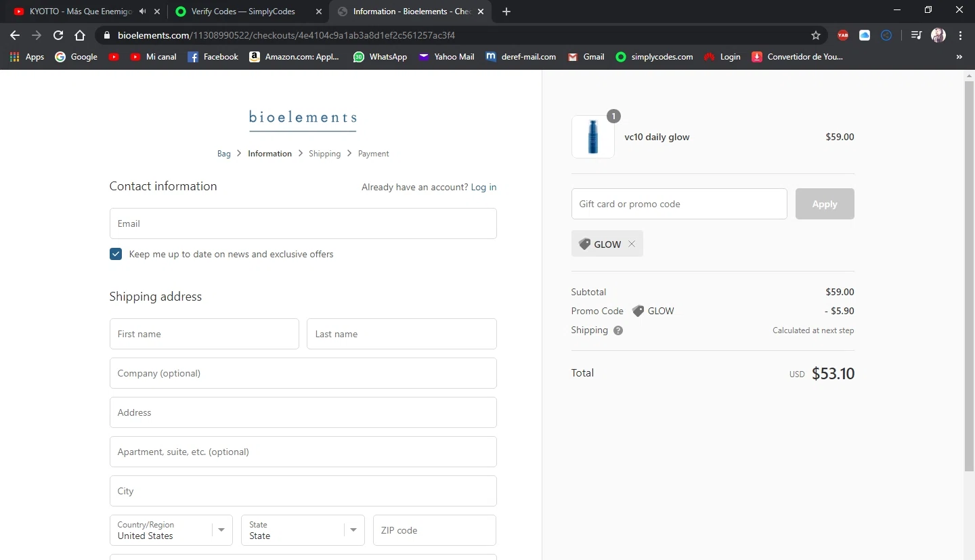The height and width of the screenshot is (560, 975).
Task: Open the Facebook bookmark
Action: tap(213, 57)
